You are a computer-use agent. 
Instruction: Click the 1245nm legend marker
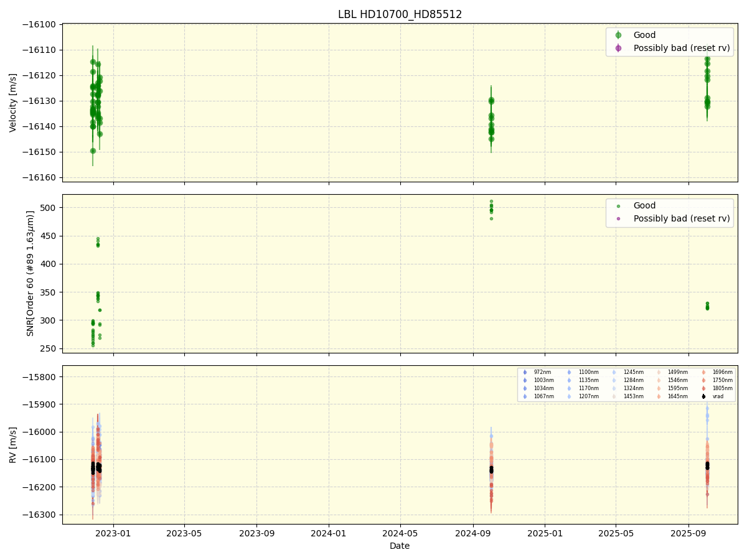[614, 372]
